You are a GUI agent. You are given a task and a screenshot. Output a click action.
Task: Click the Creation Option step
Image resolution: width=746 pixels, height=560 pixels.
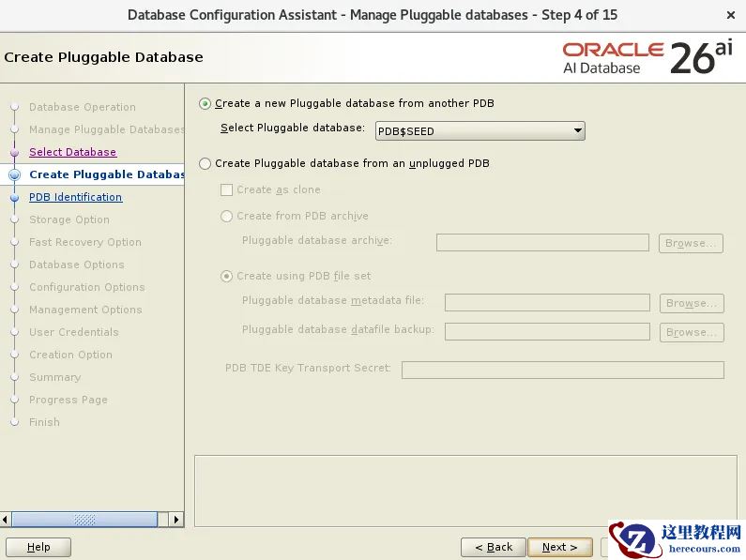71,355
